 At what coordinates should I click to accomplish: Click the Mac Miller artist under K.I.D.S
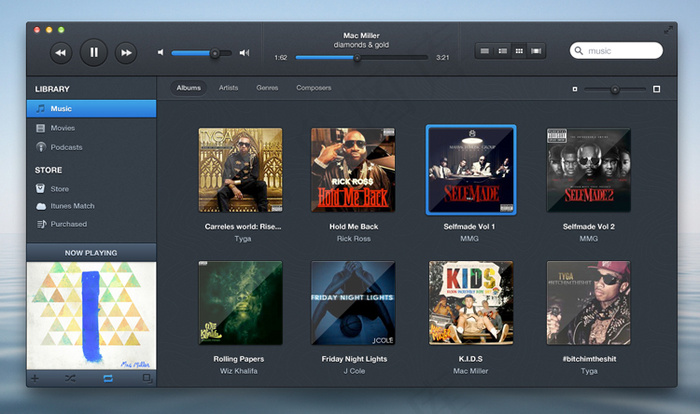[x=471, y=371]
